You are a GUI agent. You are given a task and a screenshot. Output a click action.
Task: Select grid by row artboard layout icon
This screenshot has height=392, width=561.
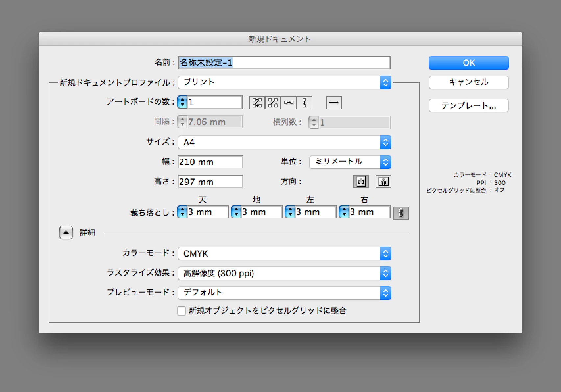257,103
